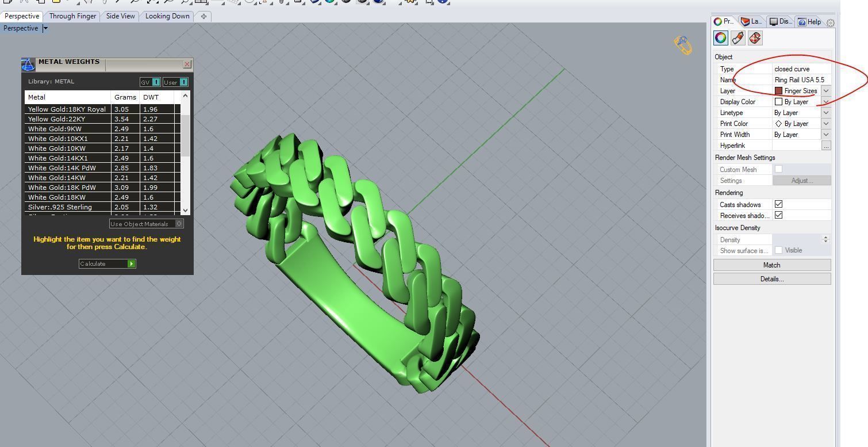The height and width of the screenshot is (447, 868).
Task: Select Yellow Gold:18KY Royal row
Action: pos(102,109)
